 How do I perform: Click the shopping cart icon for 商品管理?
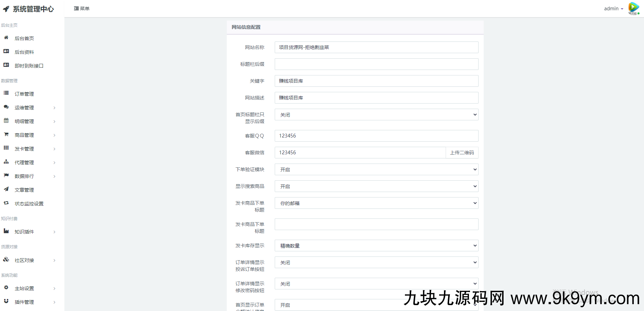pos(6,134)
